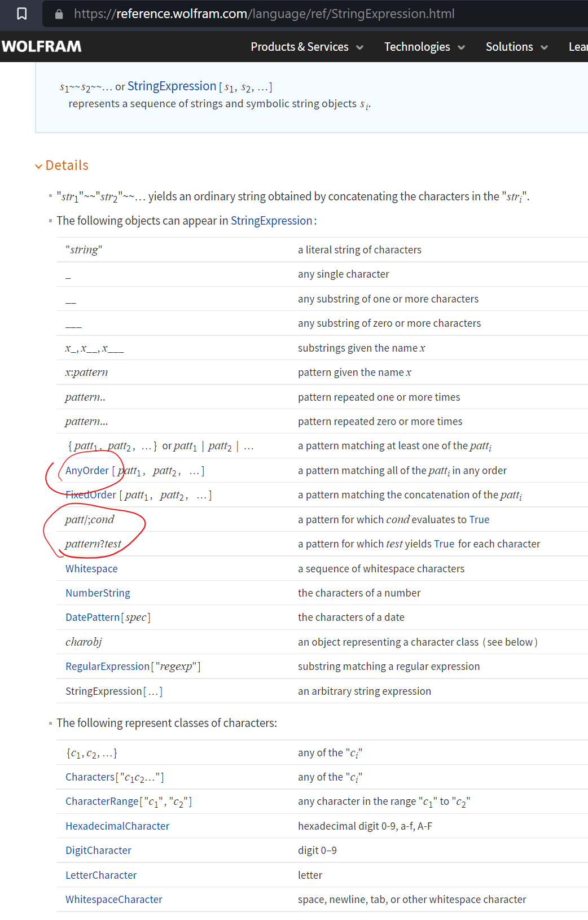Open the Technologies menu
Image resolution: width=588 pixels, height=920 pixels.
(417, 47)
